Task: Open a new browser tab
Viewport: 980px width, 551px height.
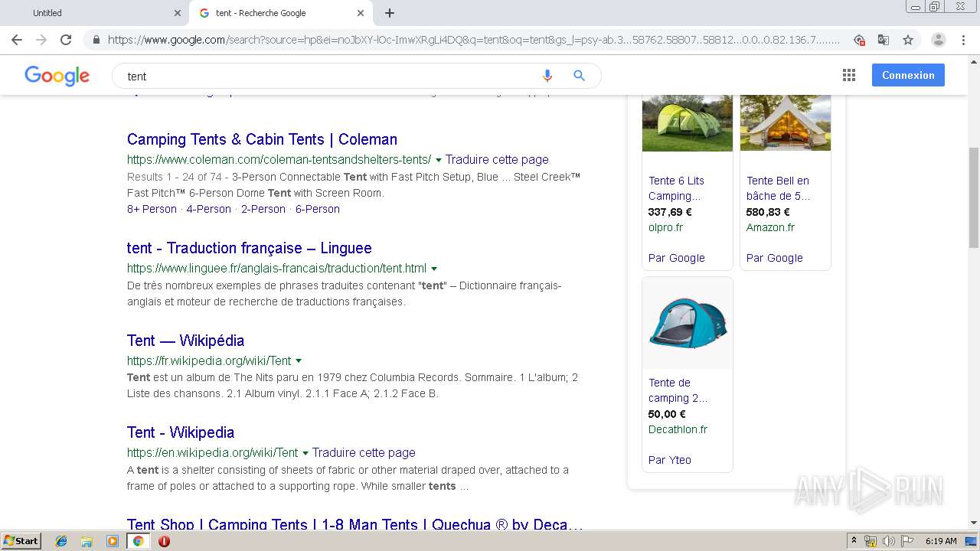Action: click(x=390, y=13)
